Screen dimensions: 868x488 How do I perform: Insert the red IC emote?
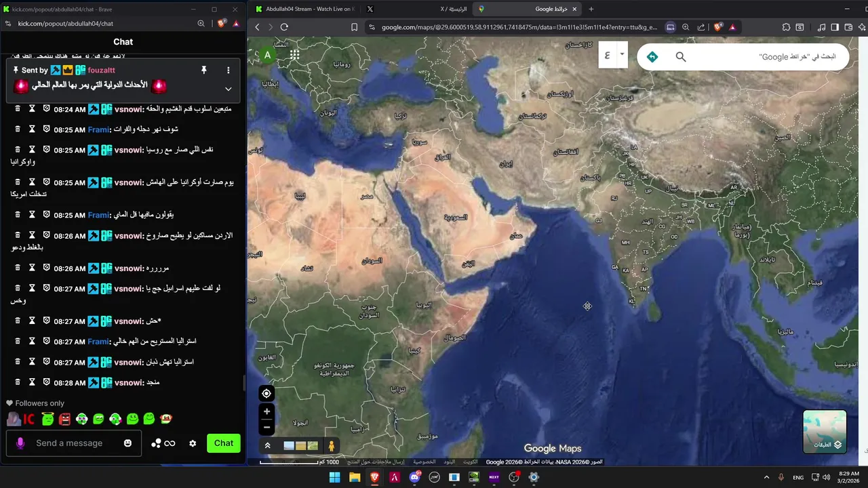[x=28, y=420]
